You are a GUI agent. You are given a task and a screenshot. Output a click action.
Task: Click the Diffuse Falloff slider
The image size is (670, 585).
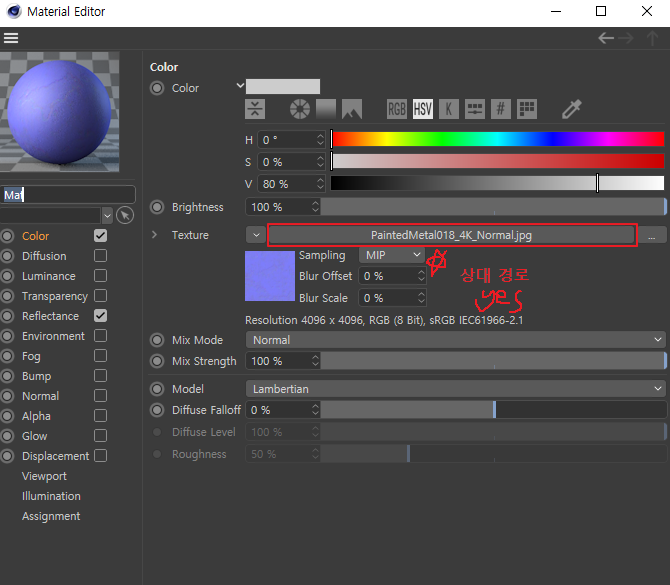[494, 410]
